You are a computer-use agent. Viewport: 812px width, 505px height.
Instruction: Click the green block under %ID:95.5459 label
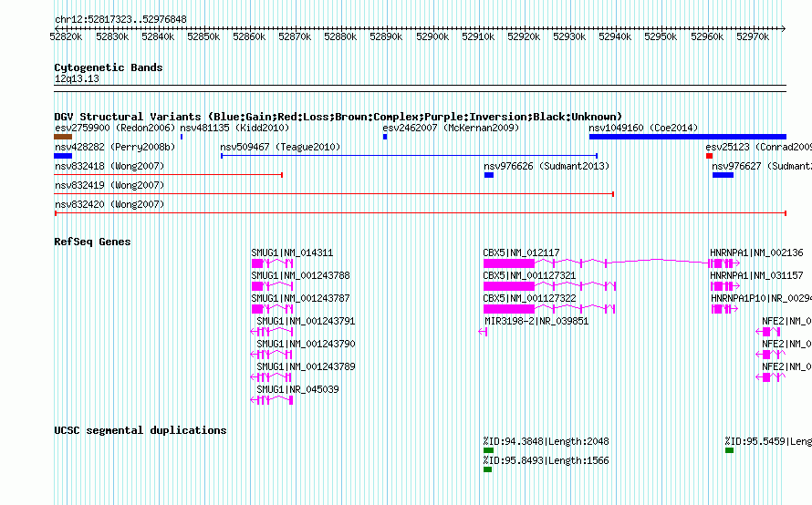[729, 450]
